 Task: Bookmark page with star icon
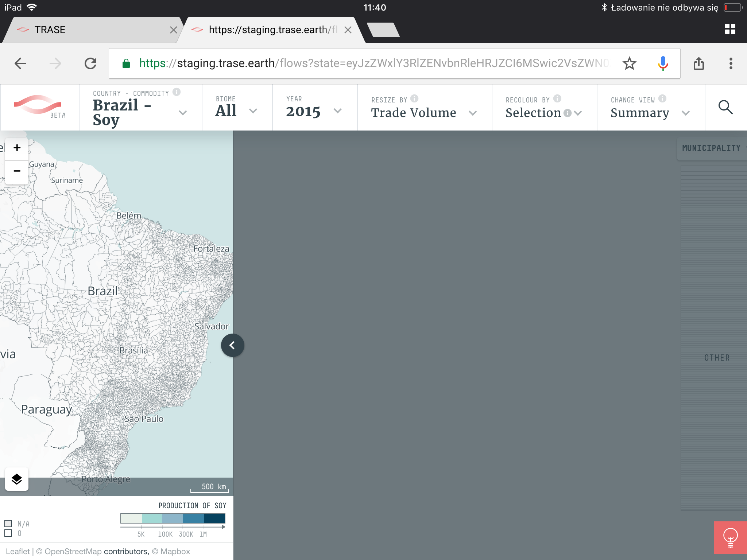click(x=629, y=63)
